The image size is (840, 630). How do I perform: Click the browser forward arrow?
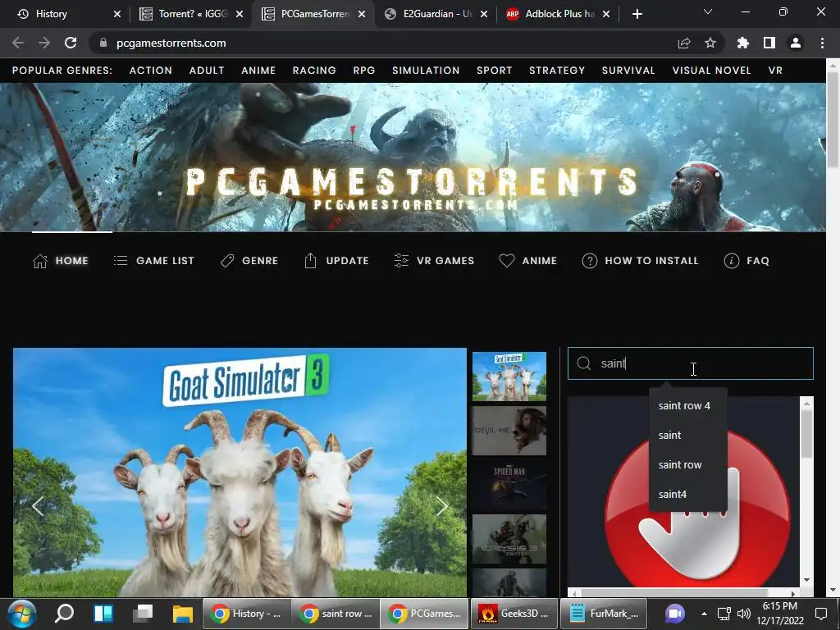[x=44, y=43]
